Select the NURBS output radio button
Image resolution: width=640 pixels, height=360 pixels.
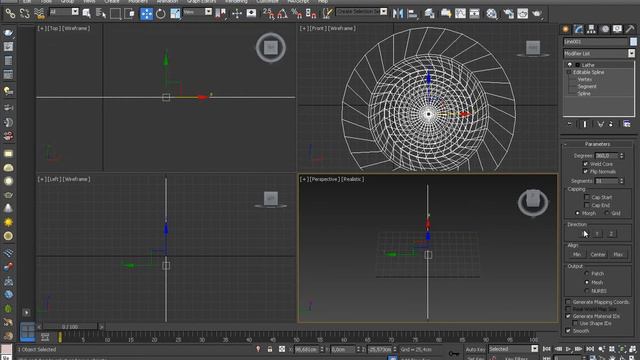point(587,291)
